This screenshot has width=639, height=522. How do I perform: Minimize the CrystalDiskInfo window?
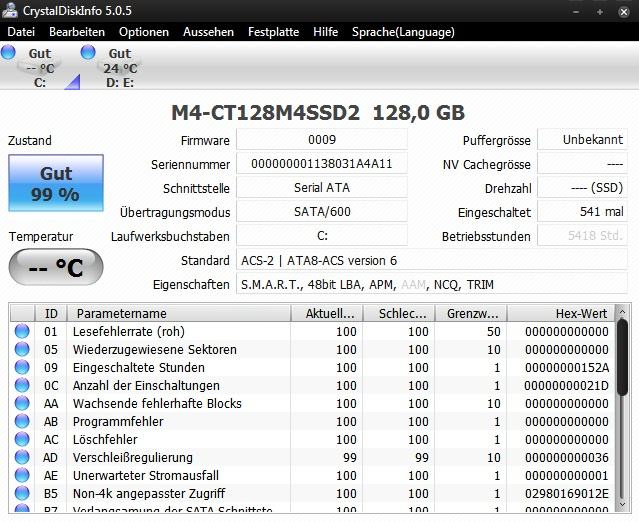click(576, 12)
